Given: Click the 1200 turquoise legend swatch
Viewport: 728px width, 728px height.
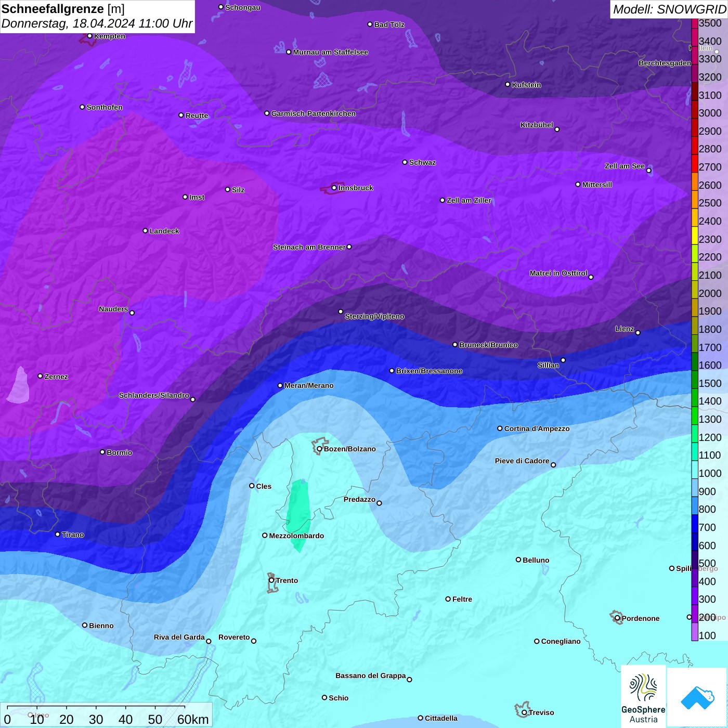Looking at the screenshot, I should (x=695, y=434).
